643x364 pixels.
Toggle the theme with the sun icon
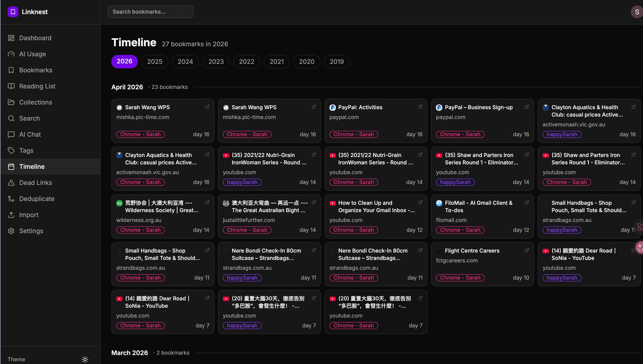coord(85,360)
